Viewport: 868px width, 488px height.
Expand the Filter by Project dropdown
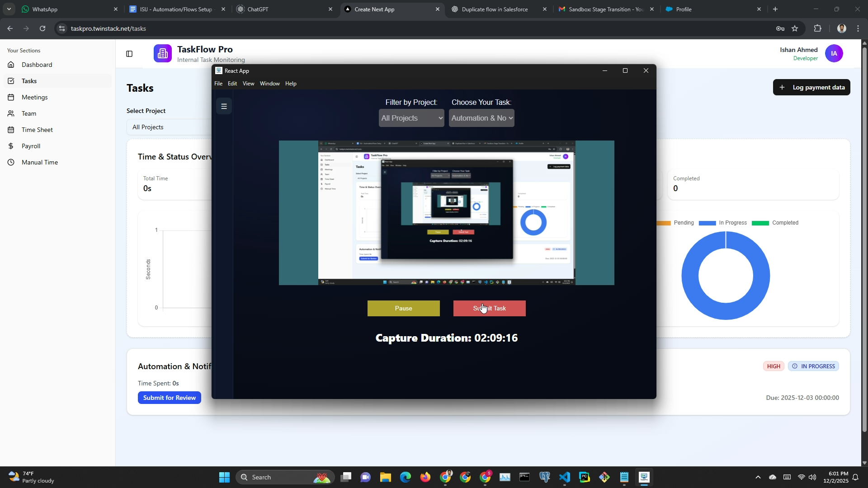pyautogui.click(x=411, y=118)
